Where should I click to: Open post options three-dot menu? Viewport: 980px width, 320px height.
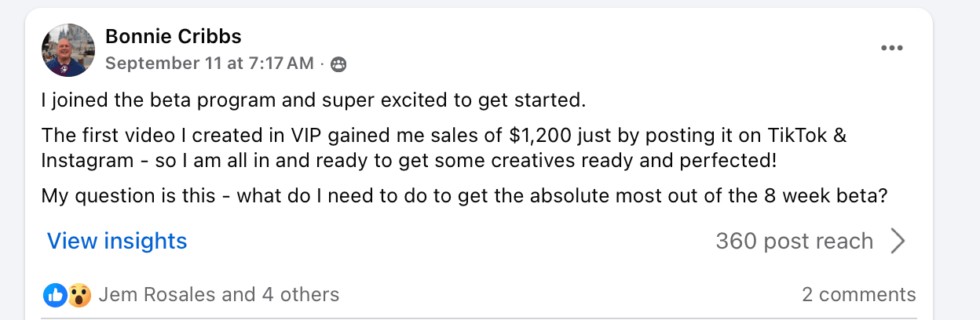[891, 48]
